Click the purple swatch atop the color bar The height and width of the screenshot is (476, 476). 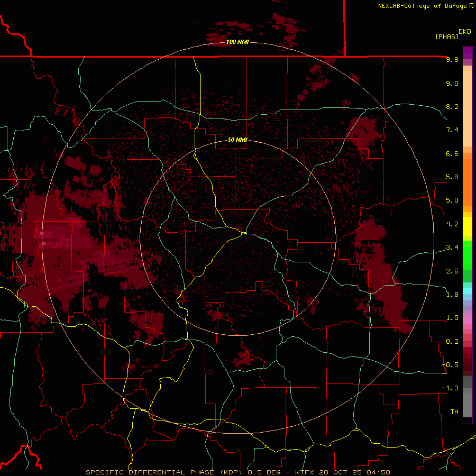coord(467,53)
